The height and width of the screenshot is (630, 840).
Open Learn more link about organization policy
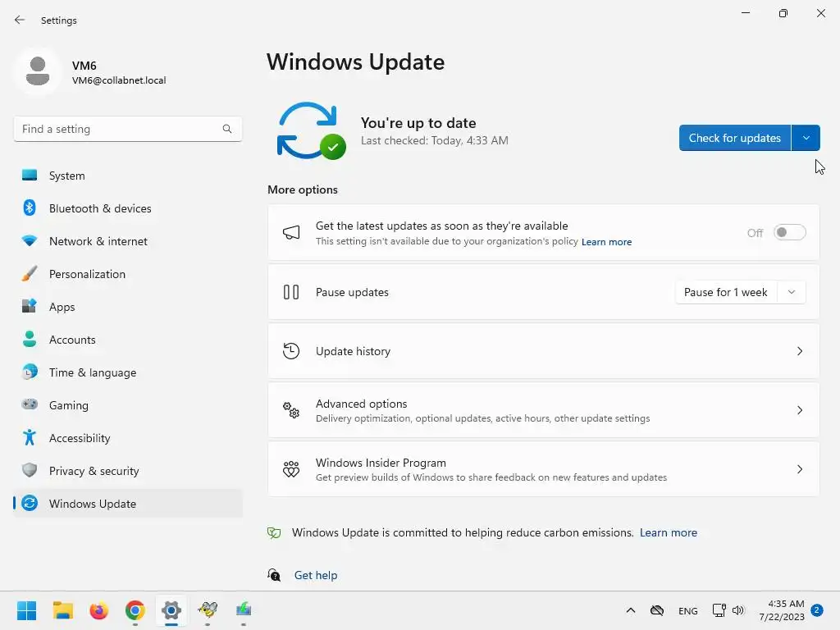point(606,242)
